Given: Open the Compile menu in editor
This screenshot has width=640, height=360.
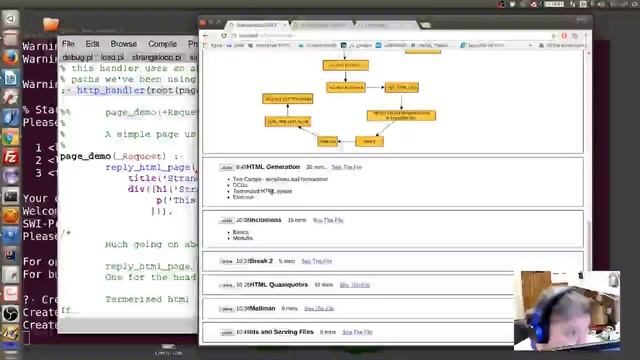Looking at the screenshot, I should 162,44.
